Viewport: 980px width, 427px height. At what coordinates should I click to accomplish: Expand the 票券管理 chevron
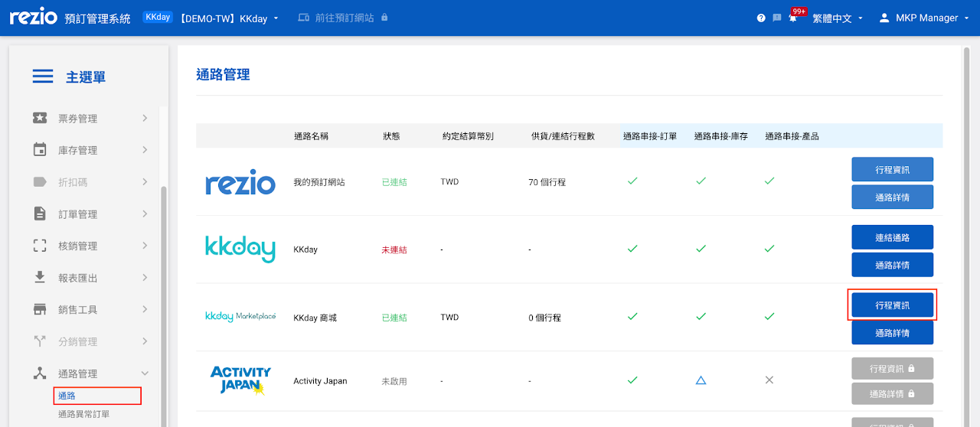click(145, 118)
